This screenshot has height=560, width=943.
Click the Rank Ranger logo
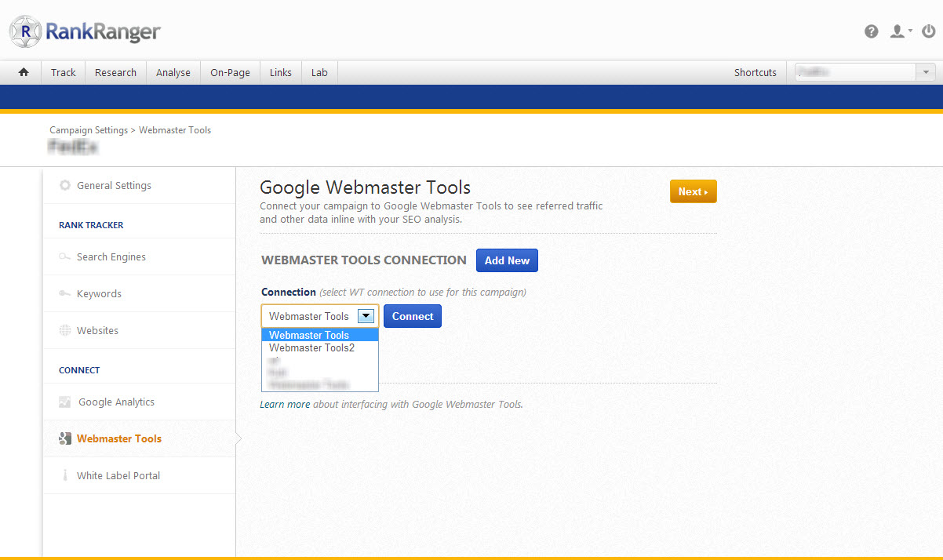tap(85, 31)
